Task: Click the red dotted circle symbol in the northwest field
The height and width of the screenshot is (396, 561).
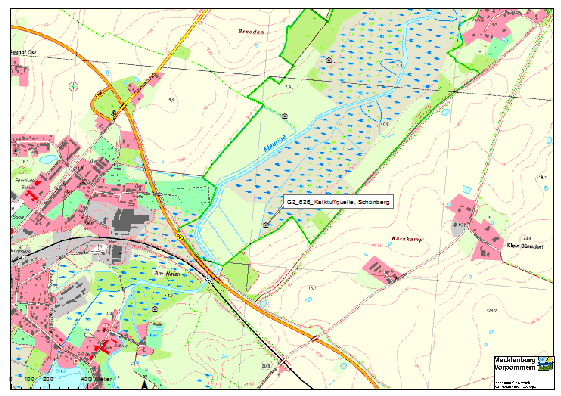Action: tap(73, 86)
